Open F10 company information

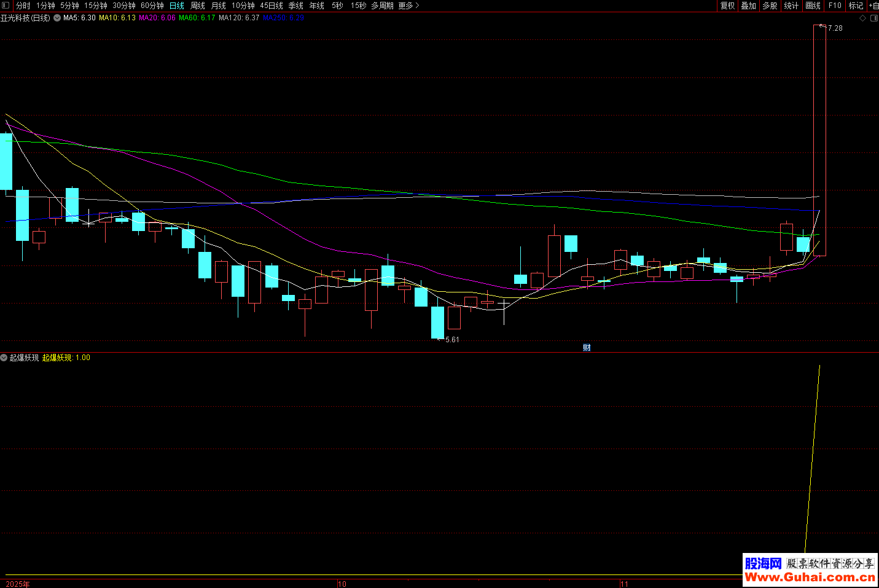(835, 6)
